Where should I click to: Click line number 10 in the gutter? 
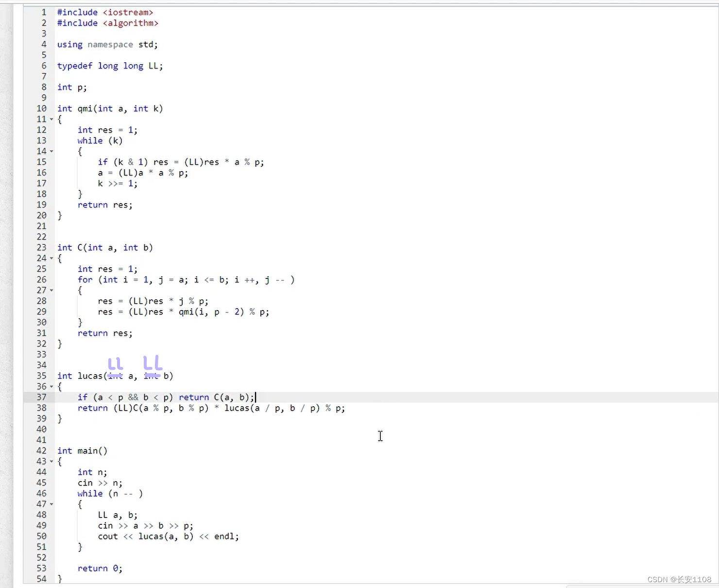click(x=42, y=108)
